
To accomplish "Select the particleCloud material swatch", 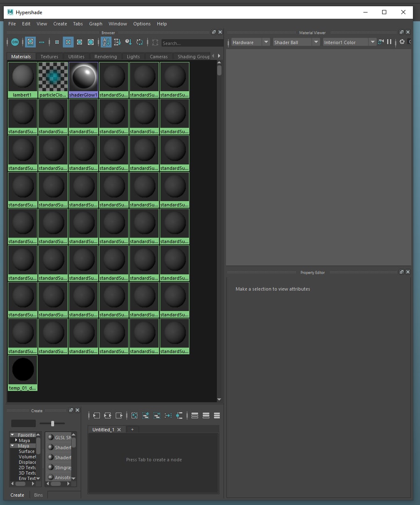I will [53, 80].
